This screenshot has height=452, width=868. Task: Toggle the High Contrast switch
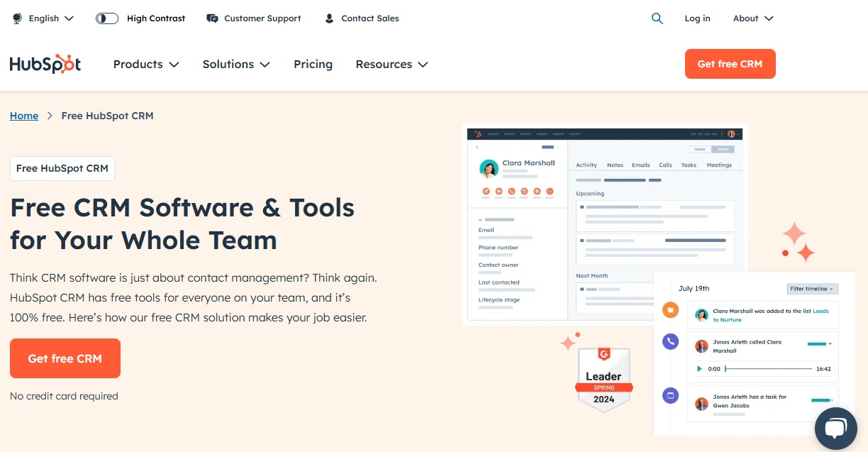tap(107, 18)
